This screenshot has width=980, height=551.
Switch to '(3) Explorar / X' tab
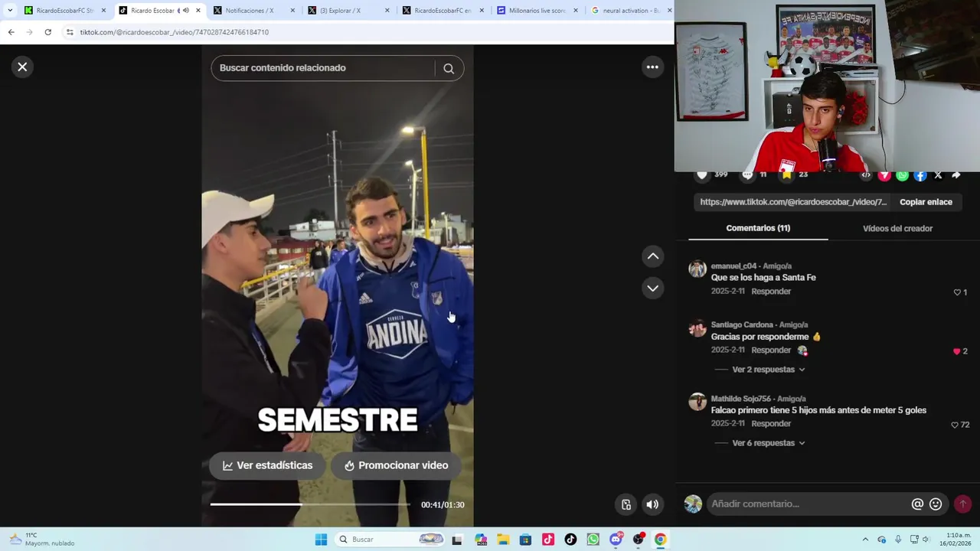pyautogui.click(x=349, y=11)
